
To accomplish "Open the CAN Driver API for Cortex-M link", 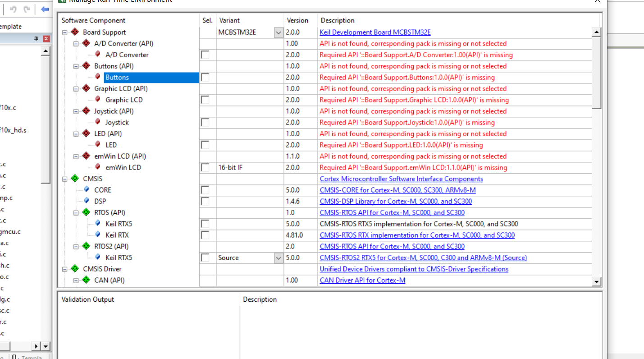I will coord(362,280).
